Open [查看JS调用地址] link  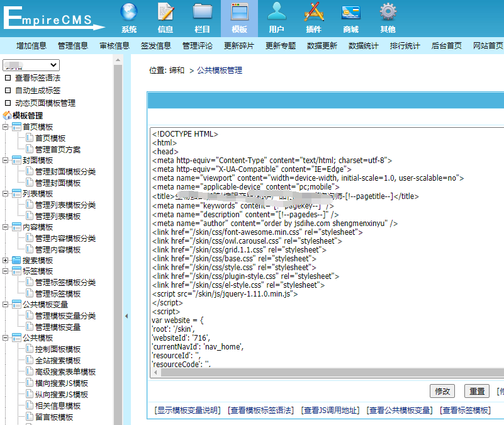coord(330,410)
